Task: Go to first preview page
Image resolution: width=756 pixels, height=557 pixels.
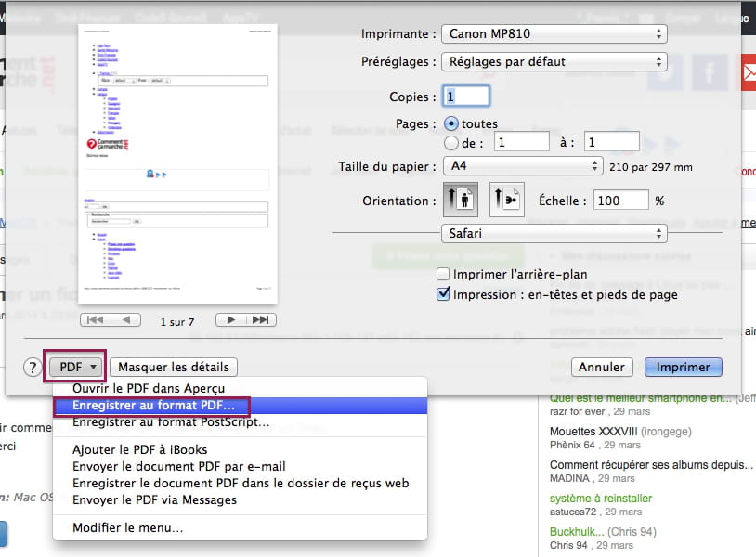Action: pyautogui.click(x=96, y=320)
